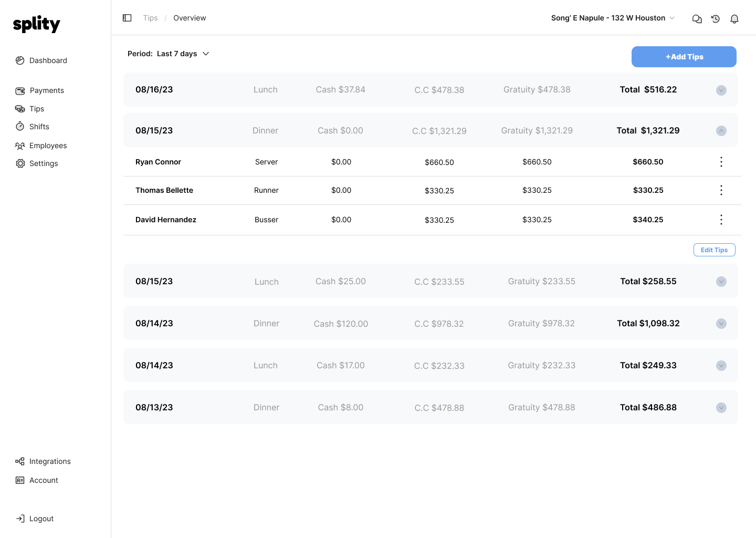Image resolution: width=756 pixels, height=538 pixels.
Task: Click the splity logo
Action: pos(37,24)
